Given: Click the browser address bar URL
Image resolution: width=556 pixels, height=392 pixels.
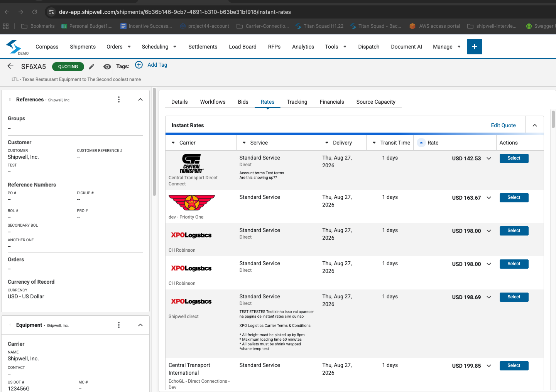Looking at the screenshot, I should pyautogui.click(x=175, y=12).
